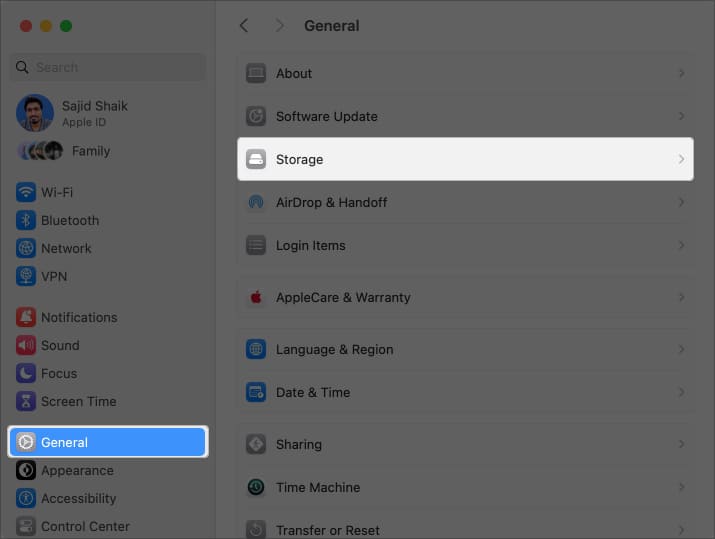Expand the Language & Region chevron
Screen dimensions: 715x539
coord(681,349)
